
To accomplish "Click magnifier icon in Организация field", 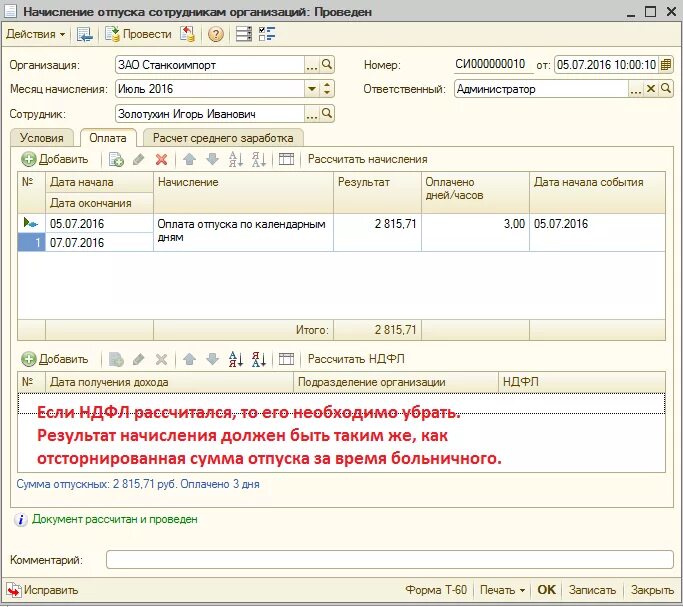I will pyautogui.click(x=327, y=65).
